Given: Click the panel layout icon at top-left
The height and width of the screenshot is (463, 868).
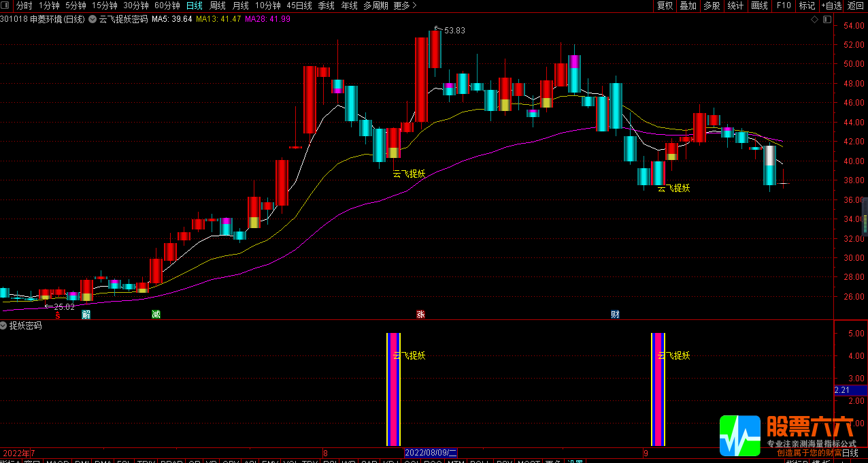Looking at the screenshot, I should pyautogui.click(x=6, y=5).
